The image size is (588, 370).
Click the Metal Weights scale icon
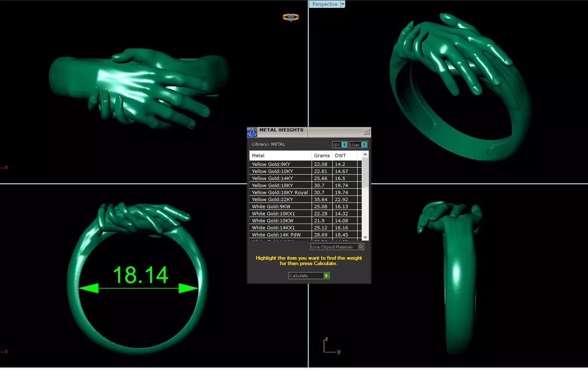point(252,132)
